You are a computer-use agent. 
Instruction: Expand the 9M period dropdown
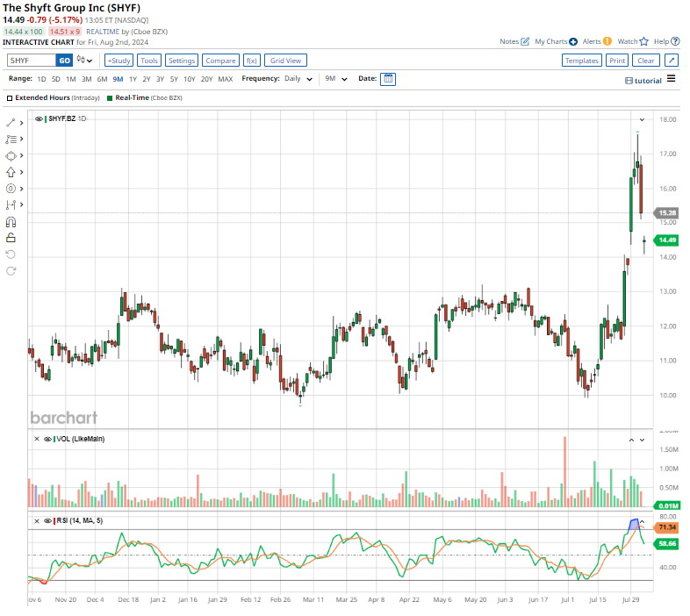[x=335, y=79]
